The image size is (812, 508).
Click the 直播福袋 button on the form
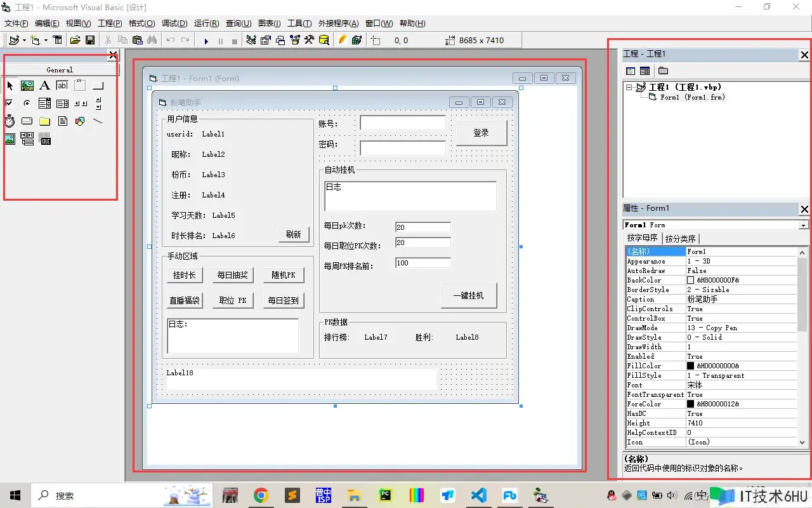coord(185,300)
